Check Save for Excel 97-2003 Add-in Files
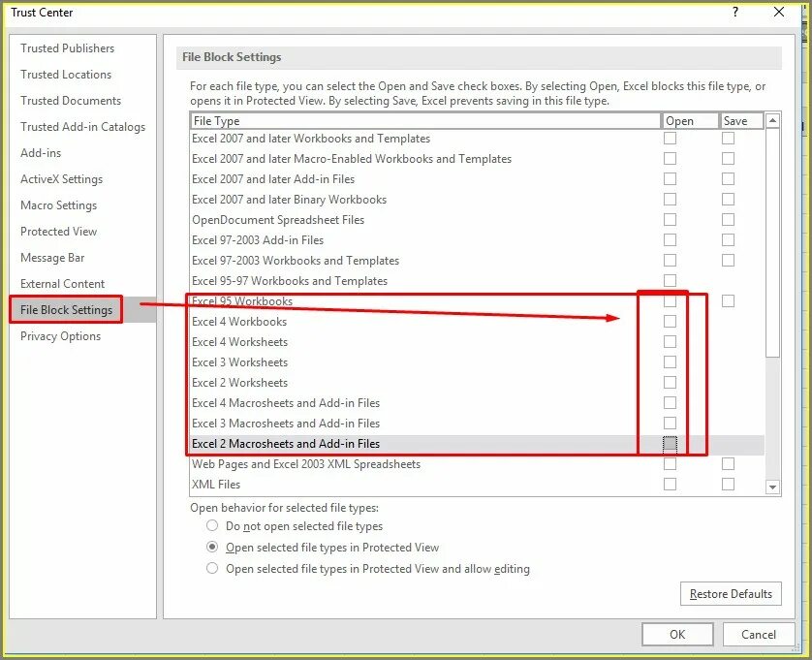The image size is (812, 660). click(728, 239)
